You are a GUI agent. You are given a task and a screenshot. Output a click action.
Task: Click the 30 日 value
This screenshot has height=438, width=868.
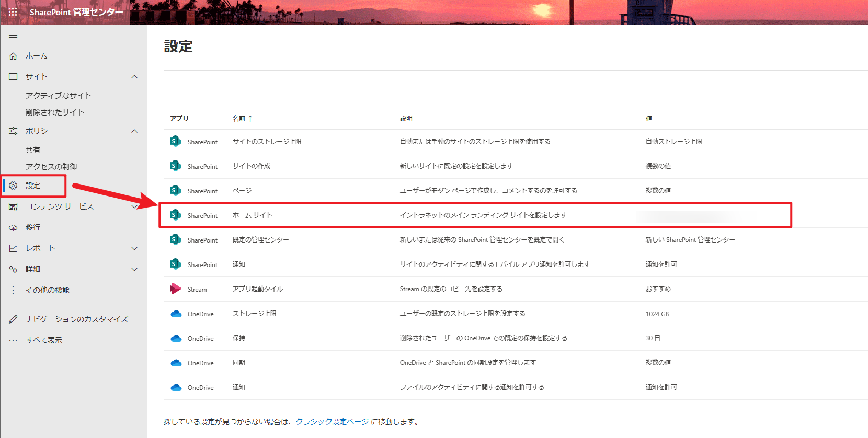[653, 338]
